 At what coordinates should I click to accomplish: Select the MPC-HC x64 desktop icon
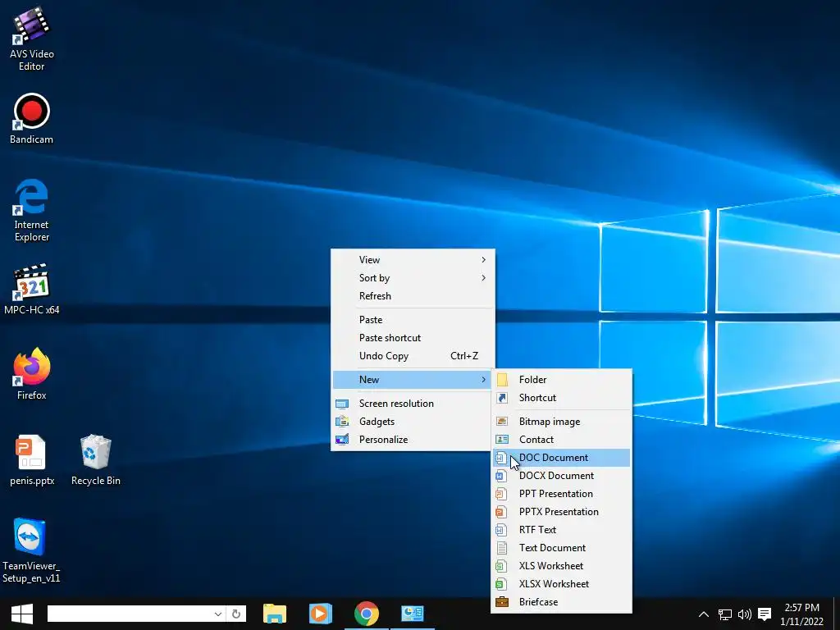click(32, 289)
